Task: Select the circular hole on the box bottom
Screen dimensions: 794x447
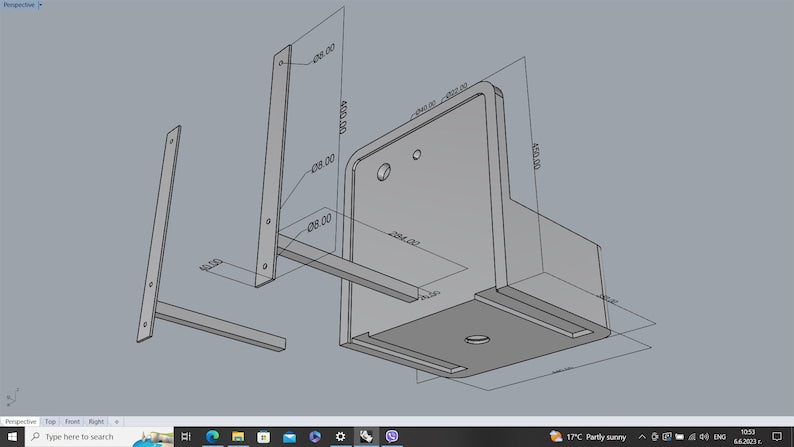Action: click(477, 339)
